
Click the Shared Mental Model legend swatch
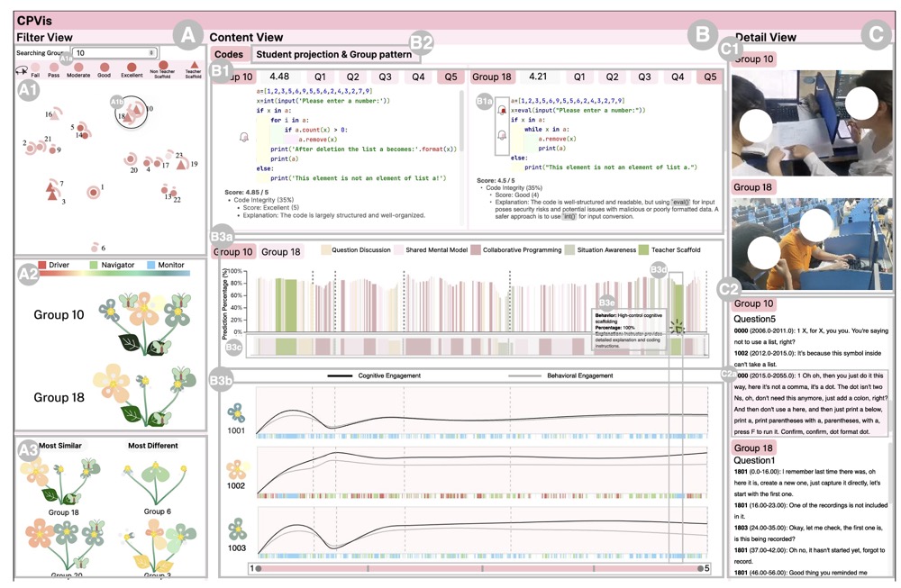(399, 250)
